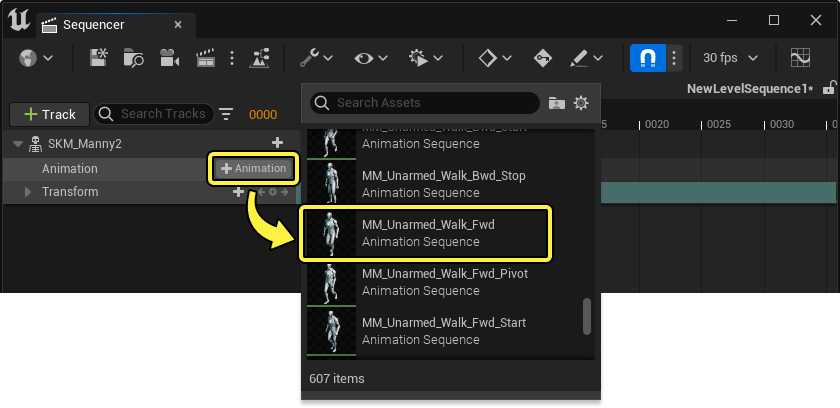This screenshot has height=408, width=840.
Task: Click the 607 items count label
Action: (336, 379)
